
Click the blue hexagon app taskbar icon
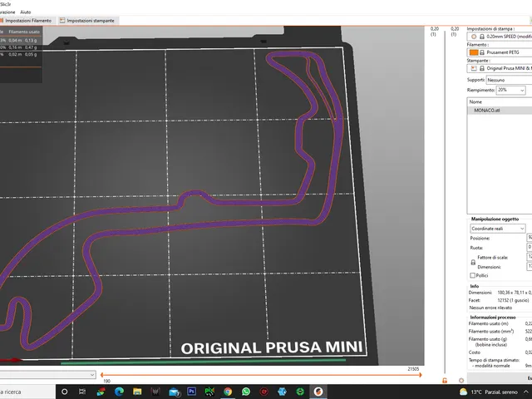click(x=282, y=392)
